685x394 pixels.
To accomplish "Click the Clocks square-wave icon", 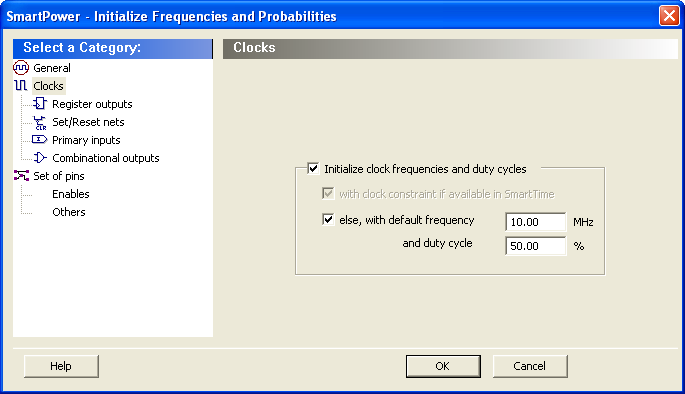I will pyautogui.click(x=21, y=86).
